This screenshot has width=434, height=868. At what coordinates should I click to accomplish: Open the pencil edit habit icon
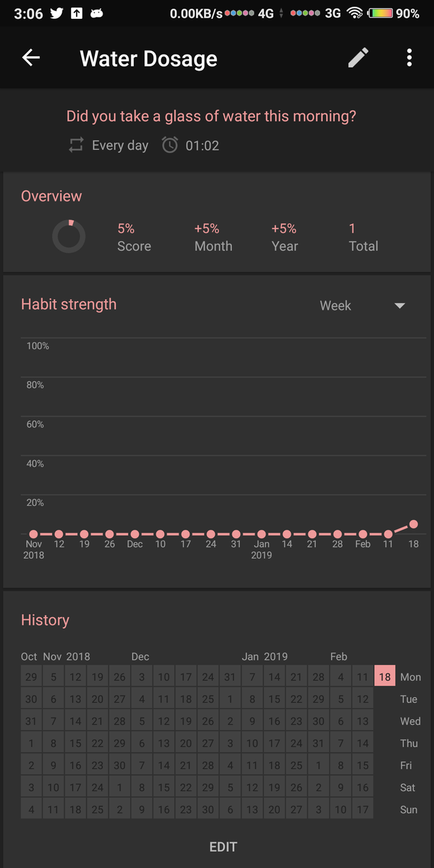359,58
